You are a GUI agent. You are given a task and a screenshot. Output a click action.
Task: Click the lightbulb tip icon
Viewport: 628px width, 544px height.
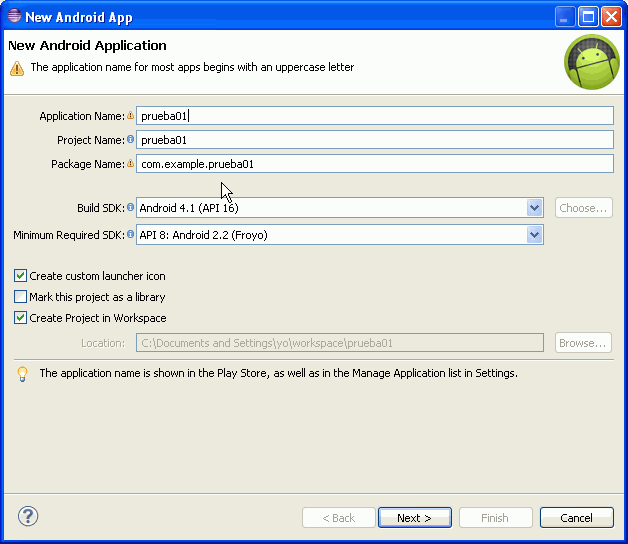tap(22, 374)
